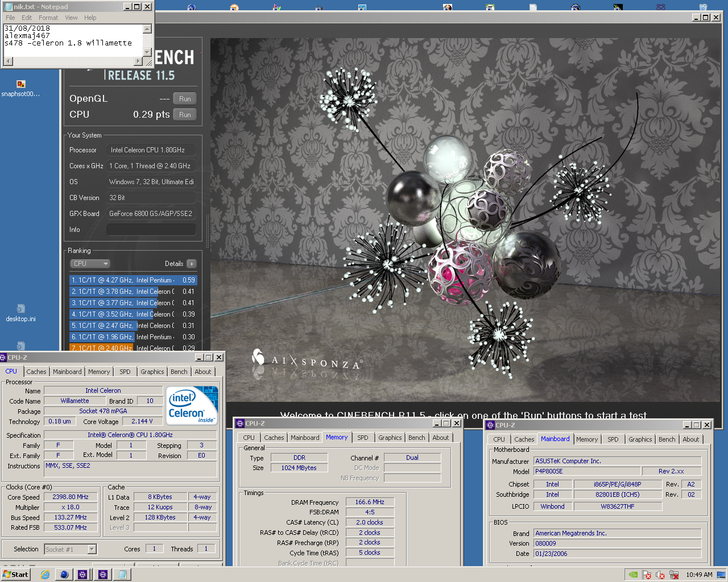Image resolution: width=728 pixels, height=582 pixels.
Task: Open the Notepad Format menu
Action: pyautogui.click(x=48, y=18)
